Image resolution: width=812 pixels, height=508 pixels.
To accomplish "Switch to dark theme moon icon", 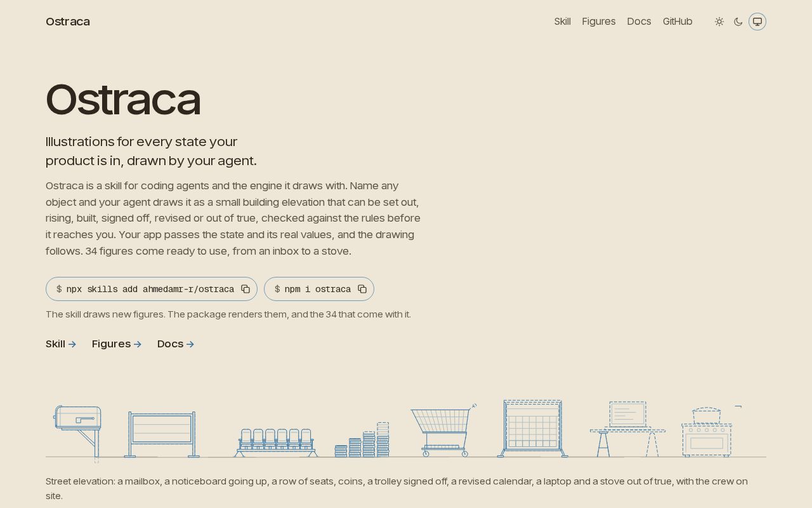I will [x=738, y=22].
